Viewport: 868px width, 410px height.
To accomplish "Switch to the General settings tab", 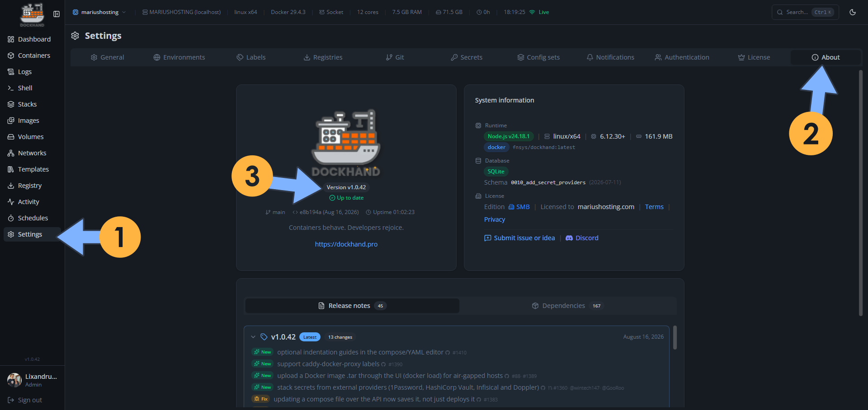I will click(x=107, y=57).
